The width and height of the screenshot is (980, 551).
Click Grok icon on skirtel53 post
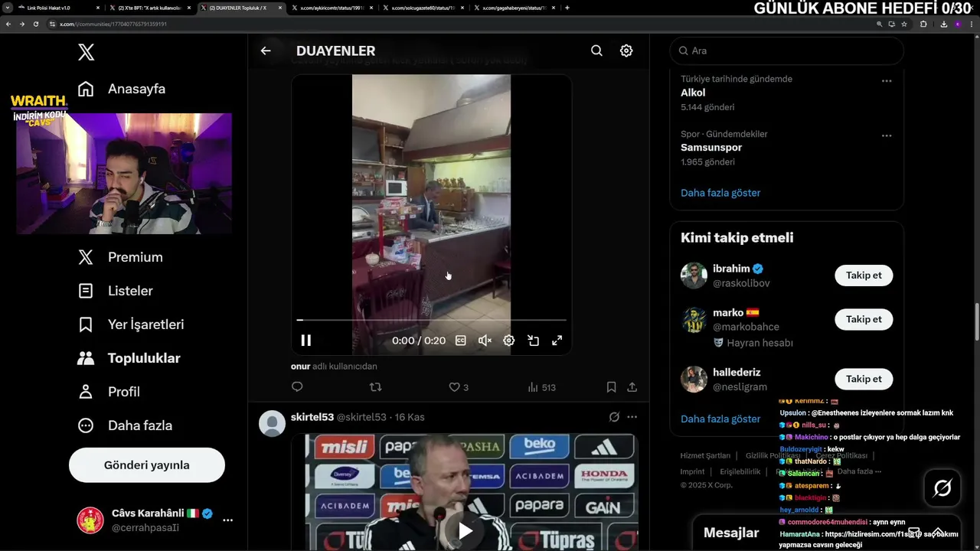[x=614, y=417]
